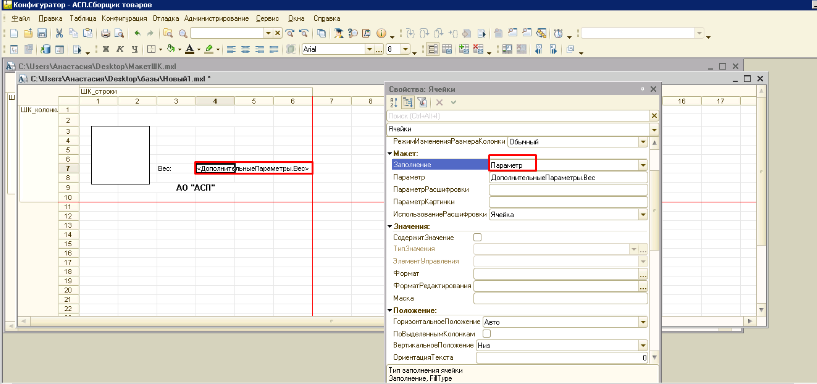Image resolution: width=817 pixels, height=384 pixels.
Task: Open the Файл menu
Action: pyautogui.click(x=21, y=18)
